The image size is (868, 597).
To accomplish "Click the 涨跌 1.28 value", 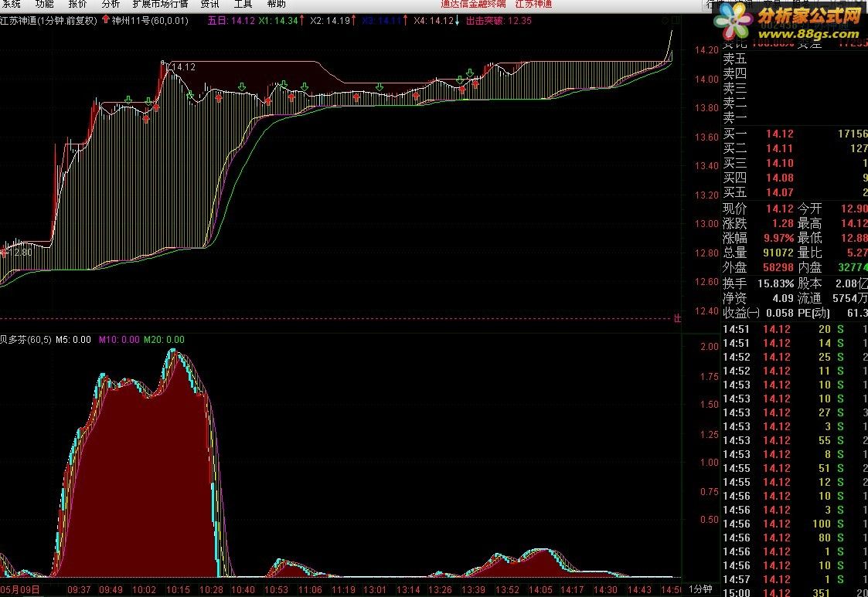I will point(783,223).
